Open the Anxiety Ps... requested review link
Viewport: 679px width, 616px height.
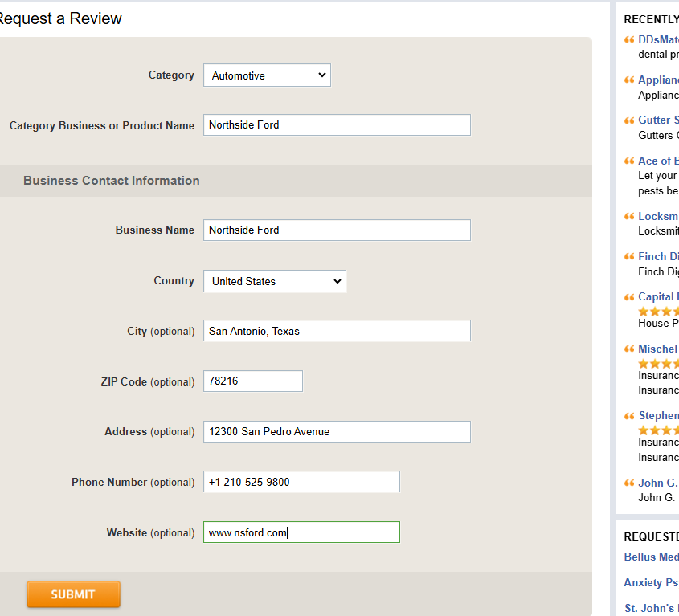point(652,582)
